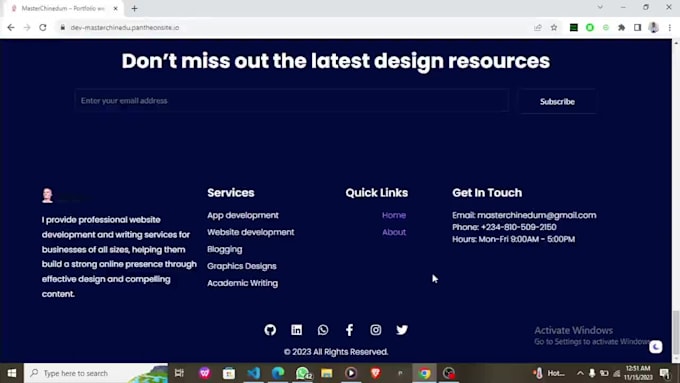Click the Blogging service link
The height and width of the screenshot is (383, 680).
click(x=225, y=249)
